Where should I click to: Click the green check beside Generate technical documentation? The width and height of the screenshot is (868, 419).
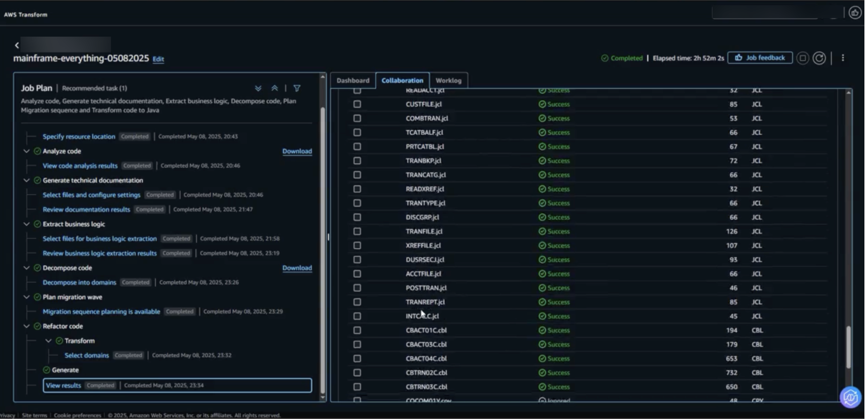37,180
